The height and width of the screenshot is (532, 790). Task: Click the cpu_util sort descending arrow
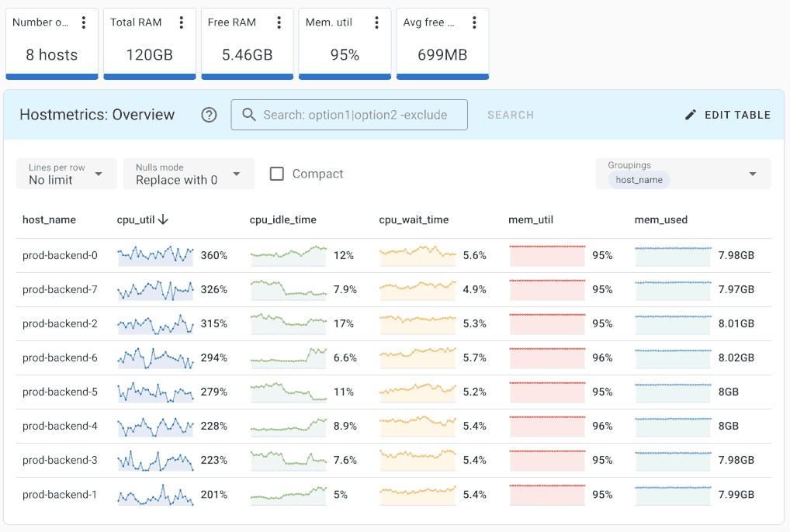pyautogui.click(x=163, y=219)
